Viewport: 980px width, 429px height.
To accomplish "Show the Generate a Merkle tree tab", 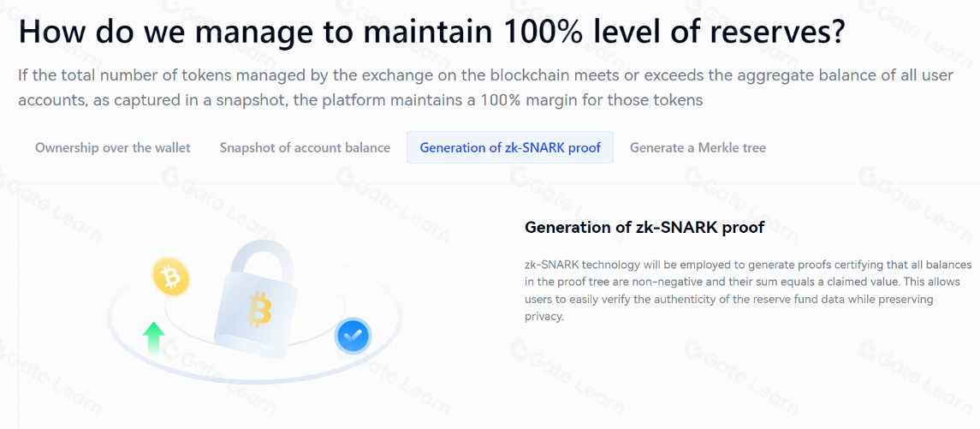I will coord(698,147).
